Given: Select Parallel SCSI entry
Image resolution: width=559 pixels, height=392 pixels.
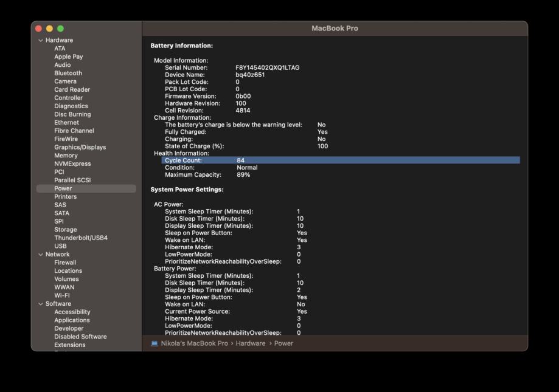Looking at the screenshot, I should point(72,180).
